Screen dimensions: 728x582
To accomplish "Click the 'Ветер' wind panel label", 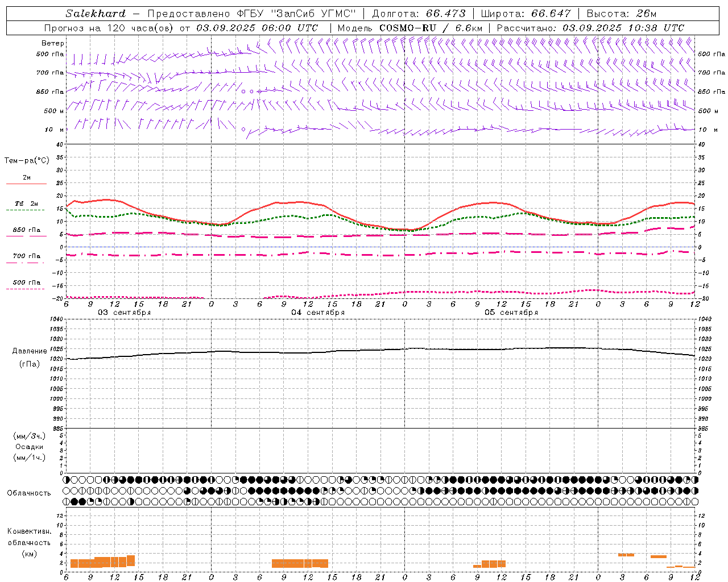I will [53, 43].
